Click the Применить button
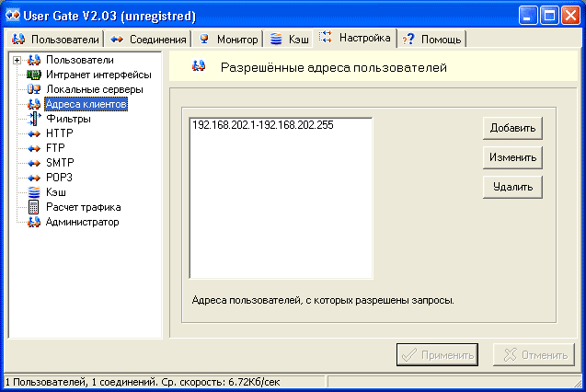586x392 pixels. 437,355
